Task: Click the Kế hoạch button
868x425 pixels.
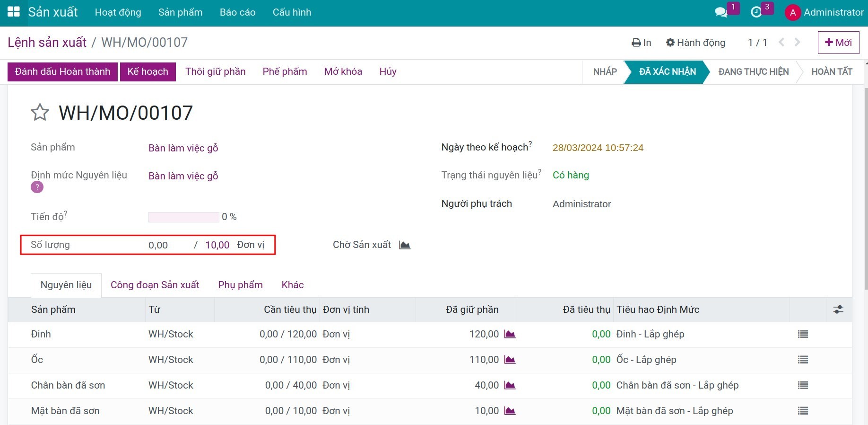Action: 148,71
